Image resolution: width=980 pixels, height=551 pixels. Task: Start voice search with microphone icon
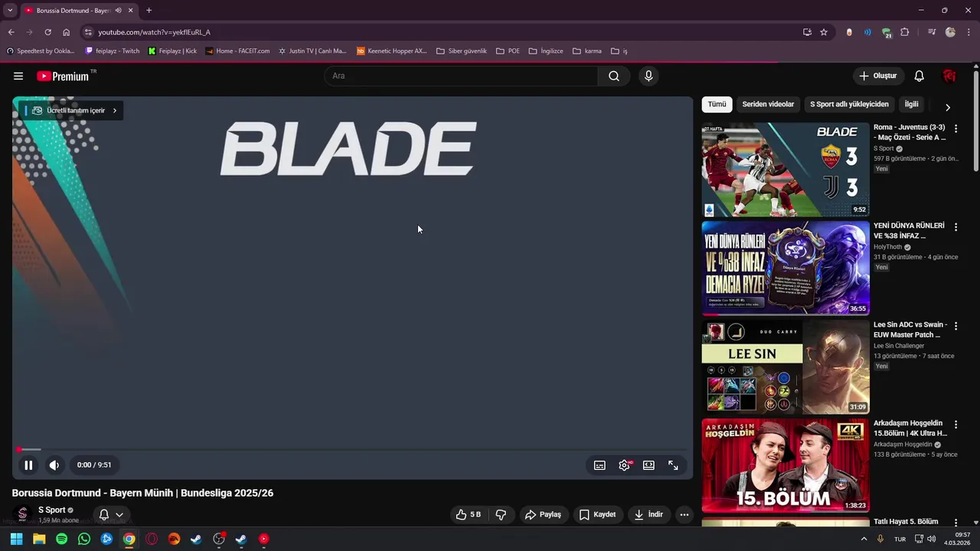point(648,76)
